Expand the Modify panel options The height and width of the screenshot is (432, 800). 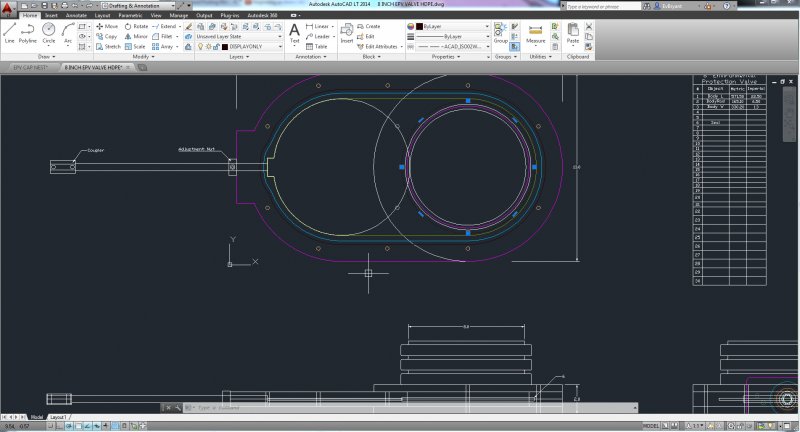[142, 57]
